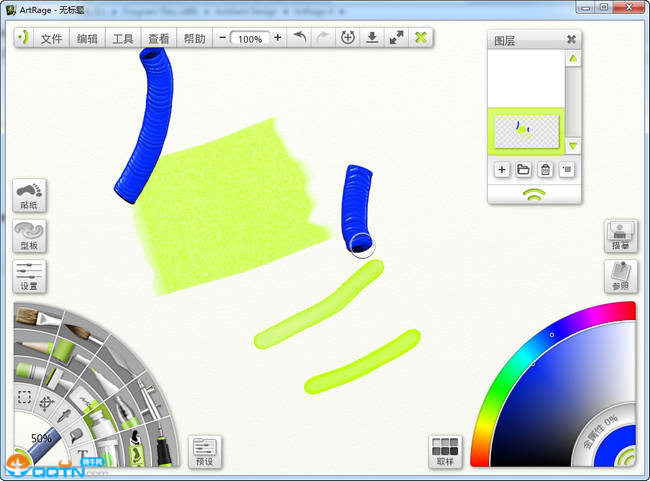This screenshot has width=650, height=481.
Task: Open the 型板 stencils panel
Action: pos(29,237)
